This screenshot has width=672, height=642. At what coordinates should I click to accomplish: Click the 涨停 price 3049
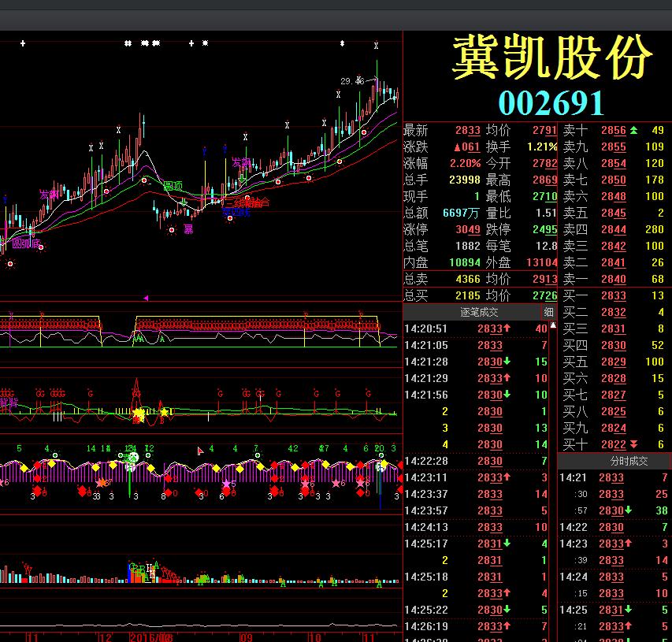(468, 230)
